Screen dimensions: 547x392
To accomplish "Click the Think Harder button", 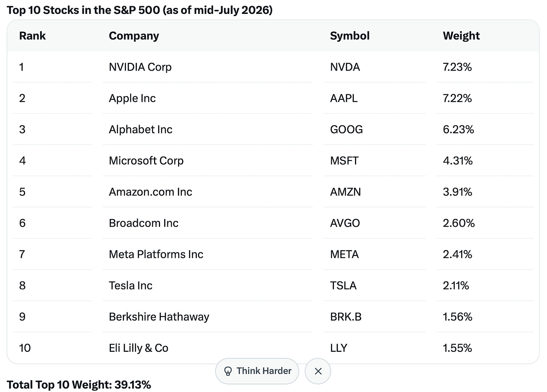I will click(x=257, y=371).
